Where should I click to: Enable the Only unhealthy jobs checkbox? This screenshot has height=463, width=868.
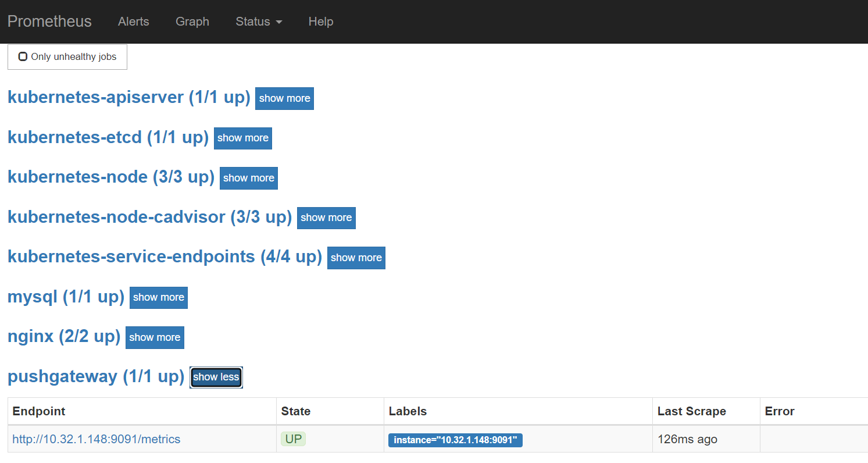point(23,56)
